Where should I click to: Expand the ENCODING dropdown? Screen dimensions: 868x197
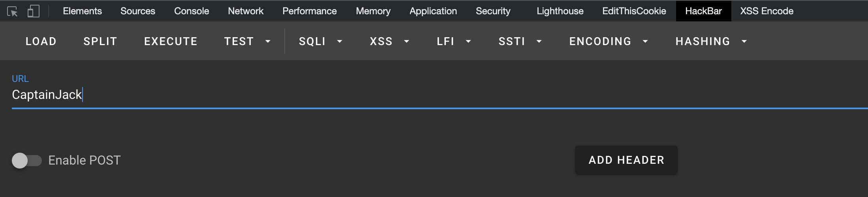[608, 42]
